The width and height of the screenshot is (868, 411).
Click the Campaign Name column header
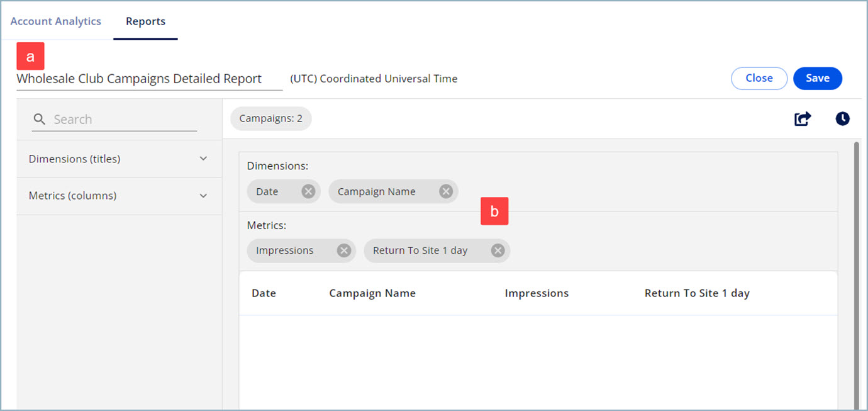click(x=372, y=293)
